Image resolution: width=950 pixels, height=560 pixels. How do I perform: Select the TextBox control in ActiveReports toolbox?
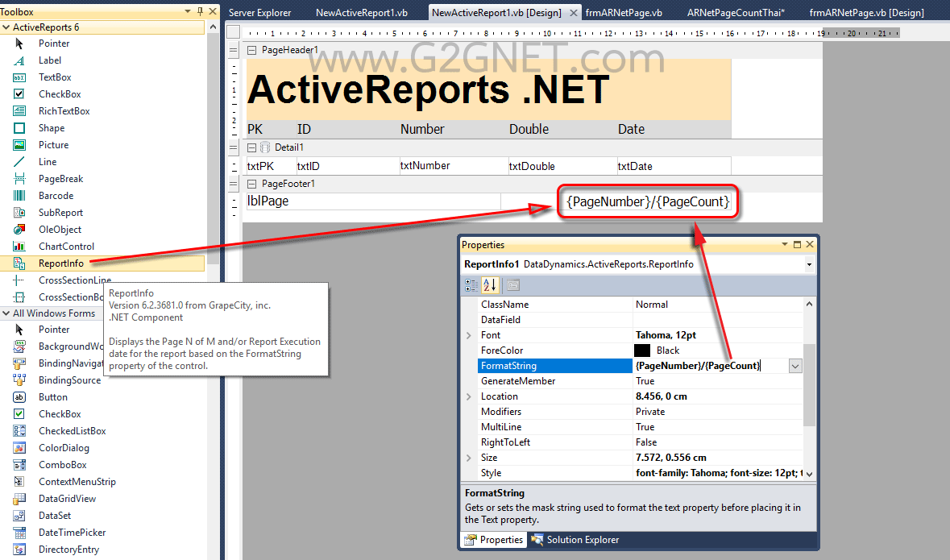[55, 77]
